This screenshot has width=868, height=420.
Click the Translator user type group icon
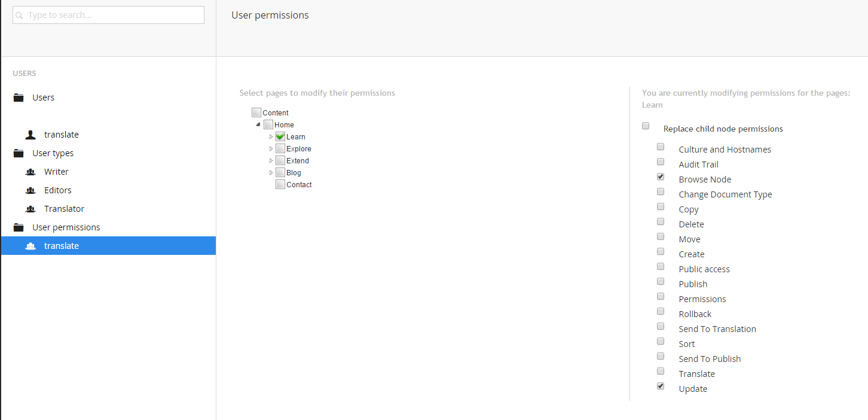click(30, 209)
